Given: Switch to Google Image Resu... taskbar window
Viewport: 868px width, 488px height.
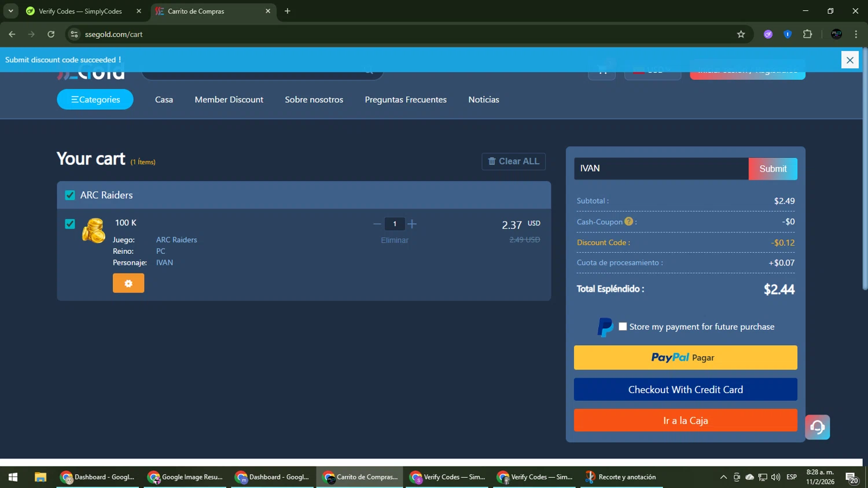Looking at the screenshot, I should (x=186, y=477).
